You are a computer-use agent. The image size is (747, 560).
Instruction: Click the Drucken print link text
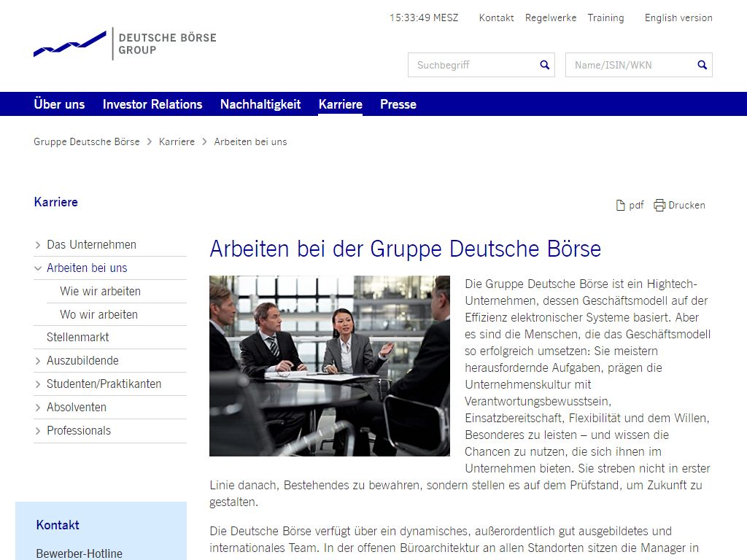[686, 205]
